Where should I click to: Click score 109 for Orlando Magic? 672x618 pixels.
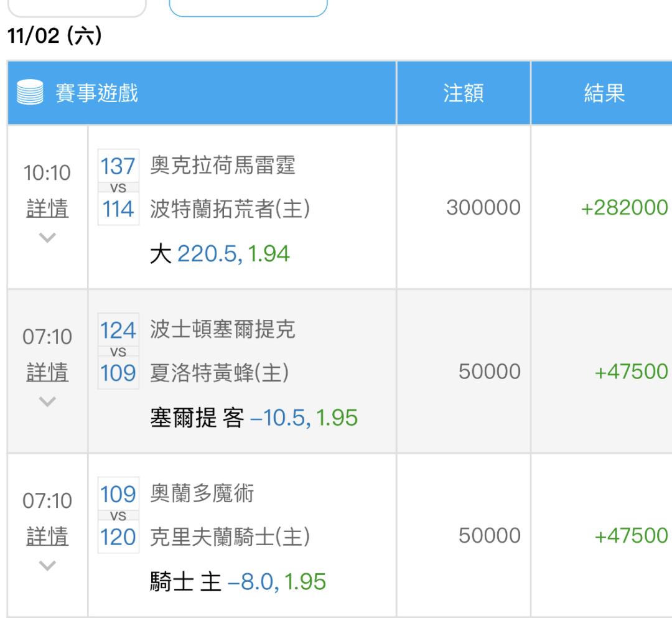pyautogui.click(x=118, y=494)
